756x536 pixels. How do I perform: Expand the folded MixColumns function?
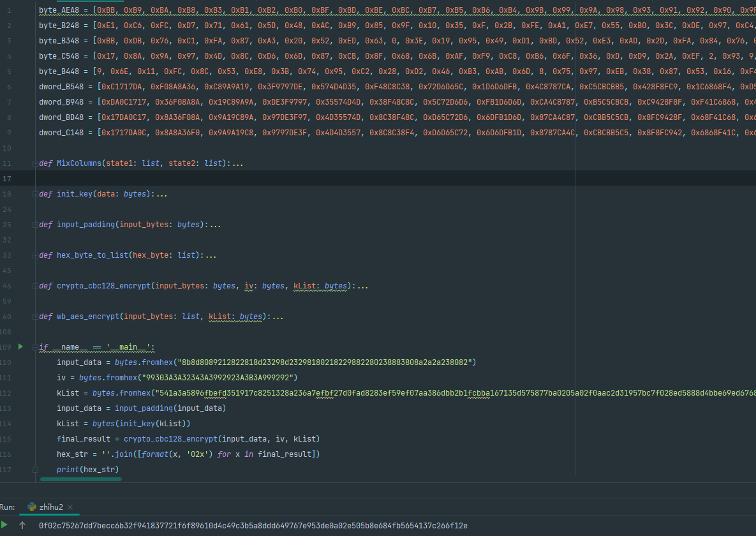tap(34, 163)
